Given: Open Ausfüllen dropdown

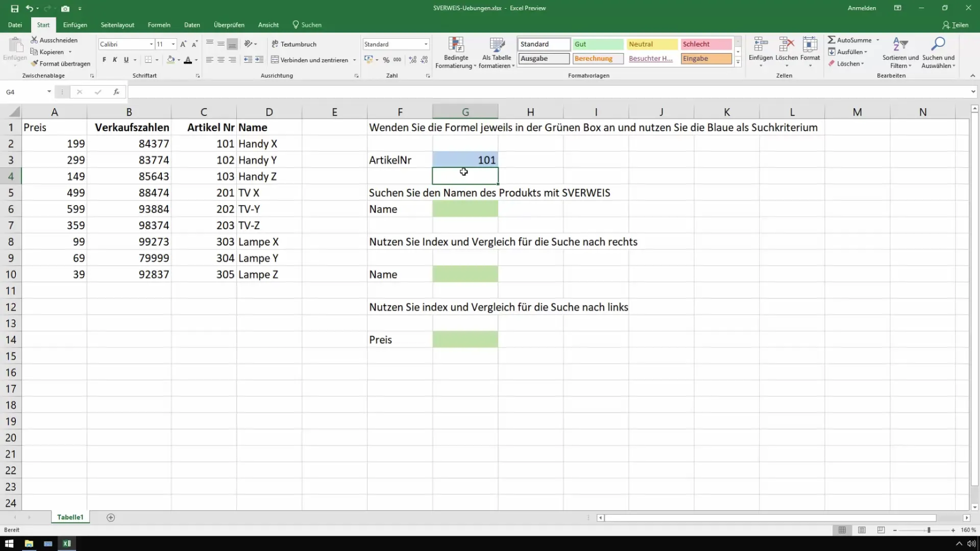Looking at the screenshot, I should pyautogui.click(x=848, y=52).
